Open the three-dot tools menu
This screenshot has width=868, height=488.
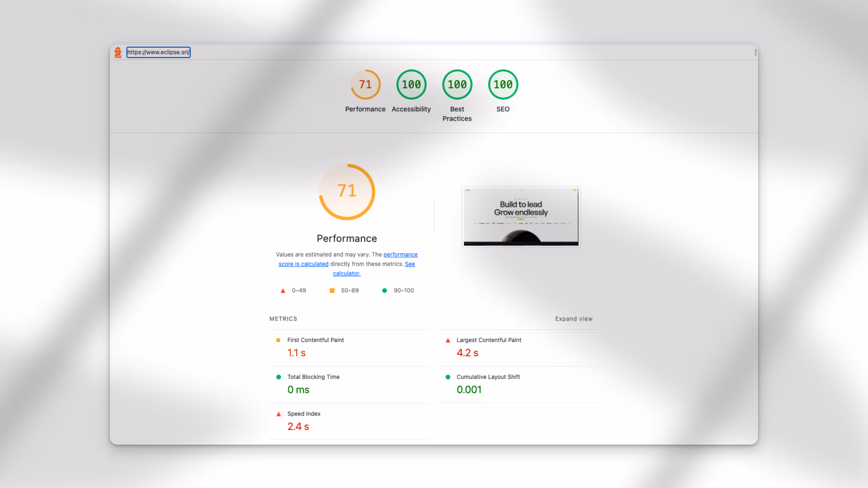[755, 52]
